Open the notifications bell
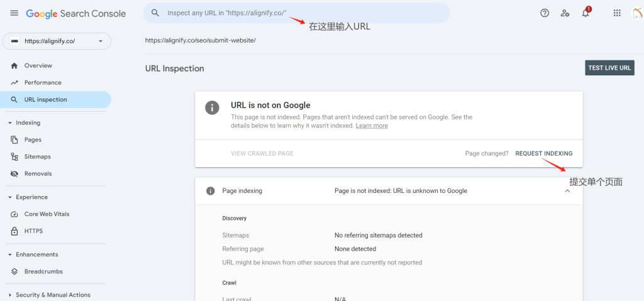 click(586, 13)
